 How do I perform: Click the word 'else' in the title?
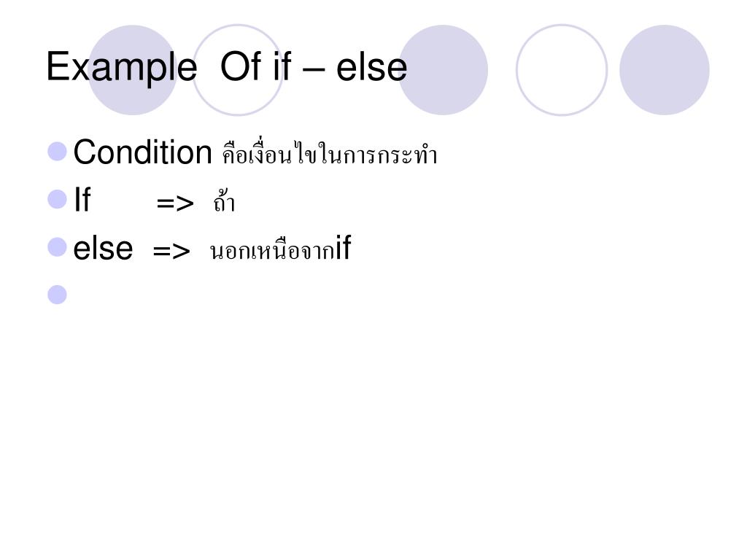point(372,67)
